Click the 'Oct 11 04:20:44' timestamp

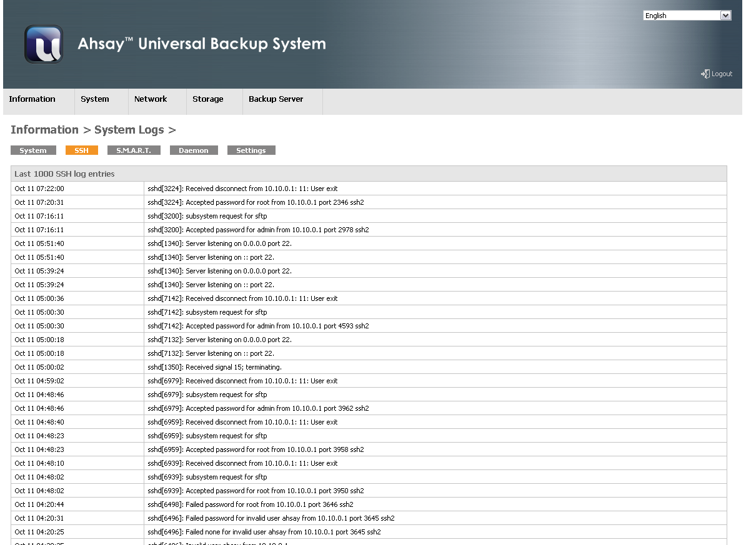(x=39, y=504)
